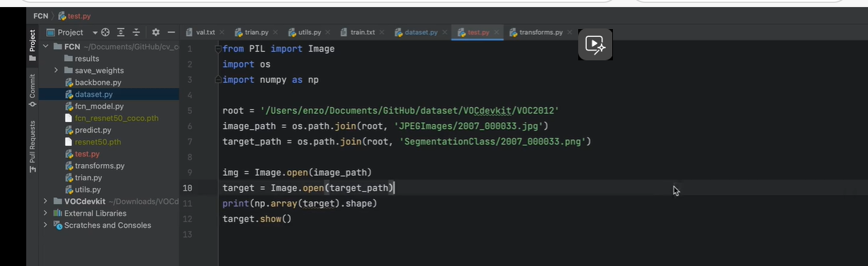Collapse the FCN root folder
868x266 pixels.
tap(46, 47)
